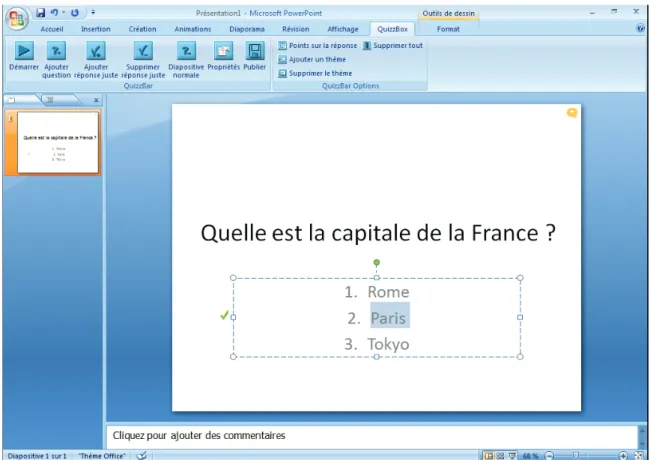
Task: Click the zoom slider handle
Action: (x=575, y=455)
